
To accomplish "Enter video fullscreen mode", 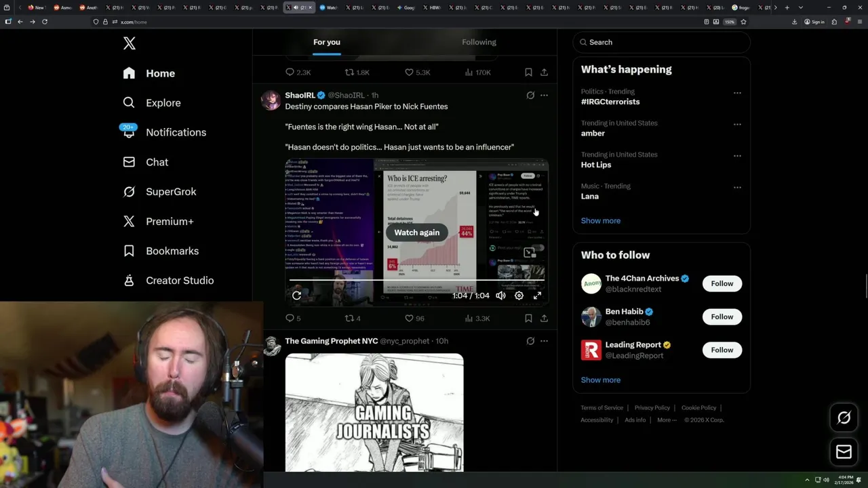I will [537, 296].
